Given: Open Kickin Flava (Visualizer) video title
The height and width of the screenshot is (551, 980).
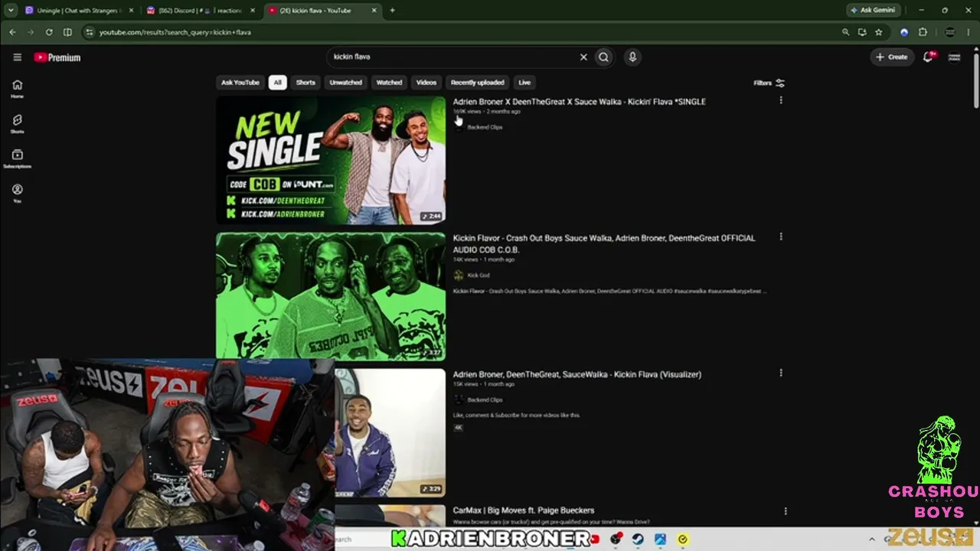Looking at the screenshot, I should click(577, 374).
